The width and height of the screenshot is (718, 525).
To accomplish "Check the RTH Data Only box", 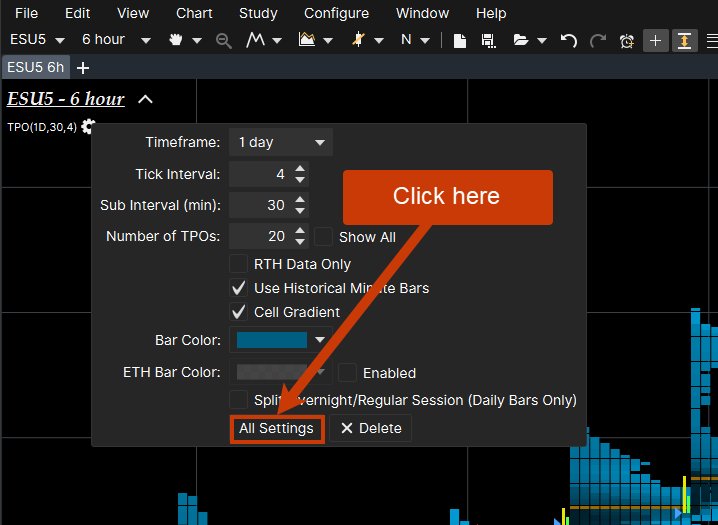I will [x=238, y=264].
